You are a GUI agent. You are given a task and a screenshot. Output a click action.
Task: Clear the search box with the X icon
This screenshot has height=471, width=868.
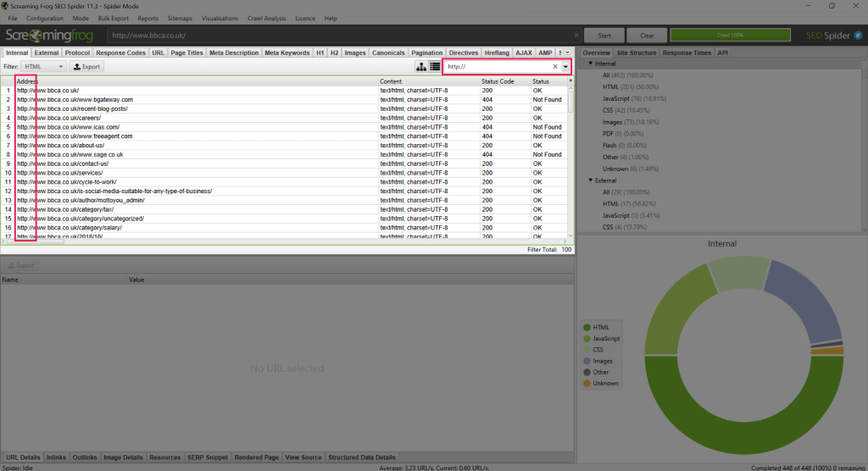click(x=555, y=66)
